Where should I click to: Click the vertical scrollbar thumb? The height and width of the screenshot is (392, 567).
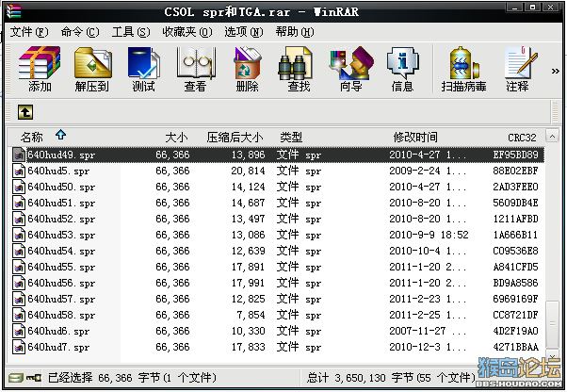(552, 324)
